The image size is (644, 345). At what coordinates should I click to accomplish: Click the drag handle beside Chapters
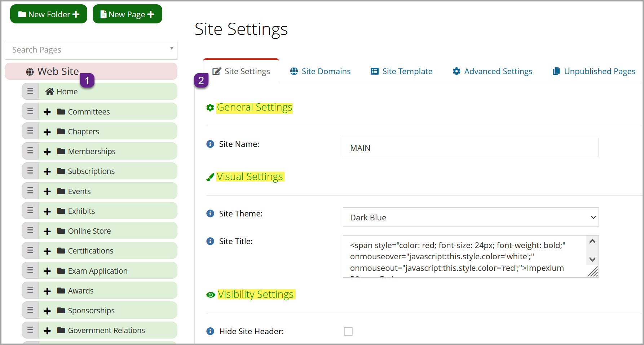pyautogui.click(x=30, y=131)
